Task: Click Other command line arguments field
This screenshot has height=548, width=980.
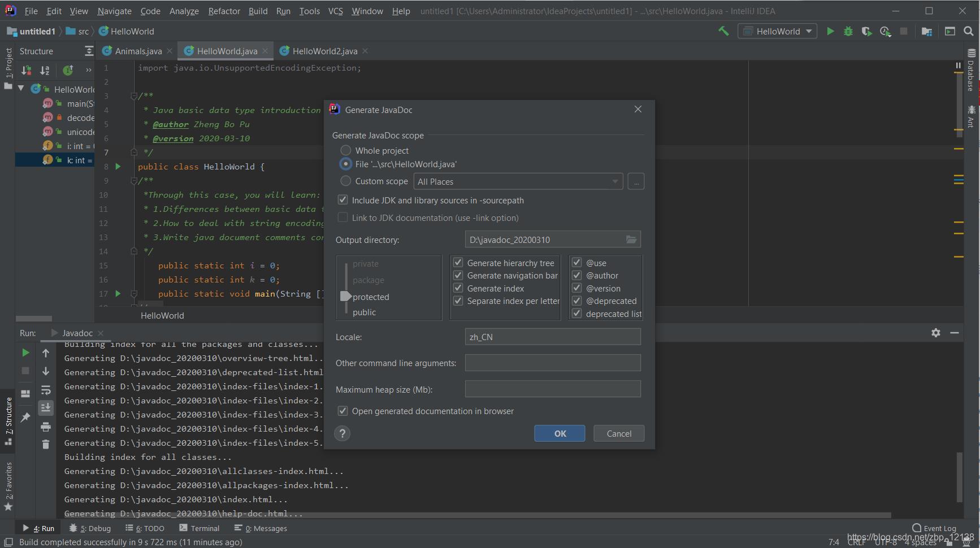Action: (553, 363)
